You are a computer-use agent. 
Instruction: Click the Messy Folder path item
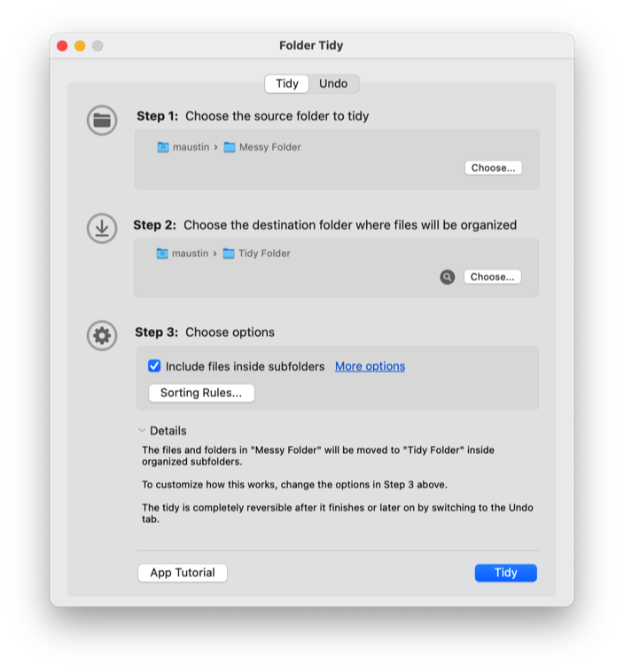(x=262, y=147)
